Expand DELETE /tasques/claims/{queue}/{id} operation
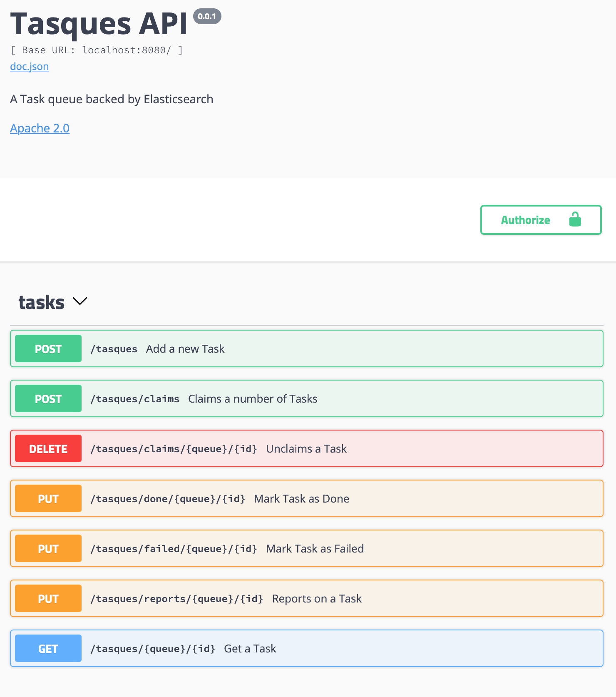The image size is (616, 697). pos(307,448)
